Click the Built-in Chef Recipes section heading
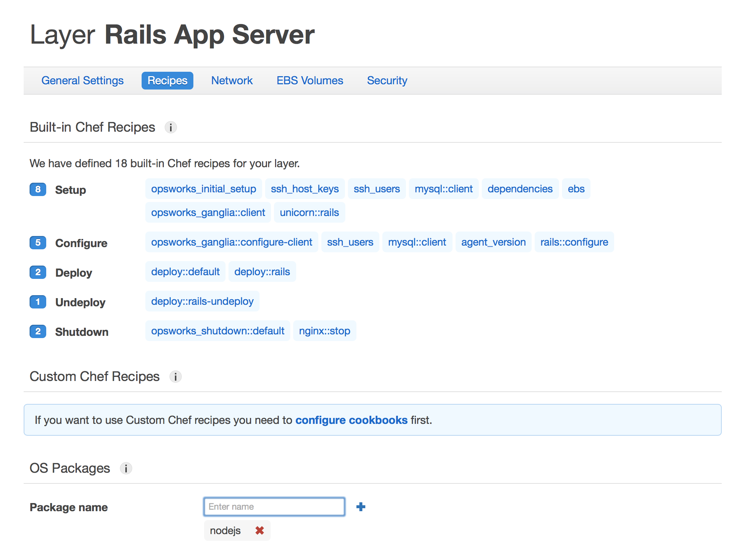738x560 pixels. (x=92, y=127)
